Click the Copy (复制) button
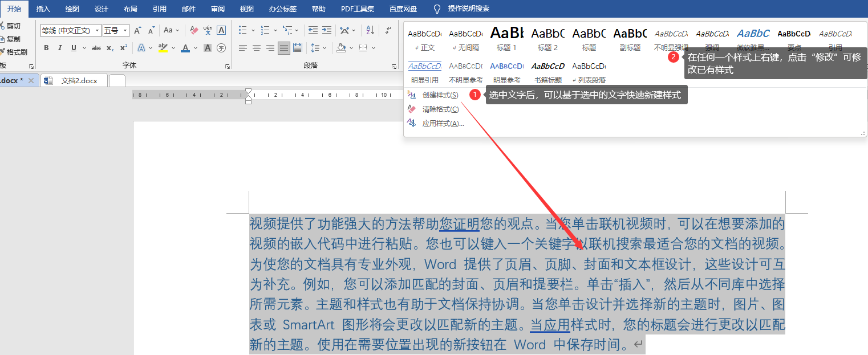Image resolution: width=868 pixels, height=355 pixels. tap(10, 39)
